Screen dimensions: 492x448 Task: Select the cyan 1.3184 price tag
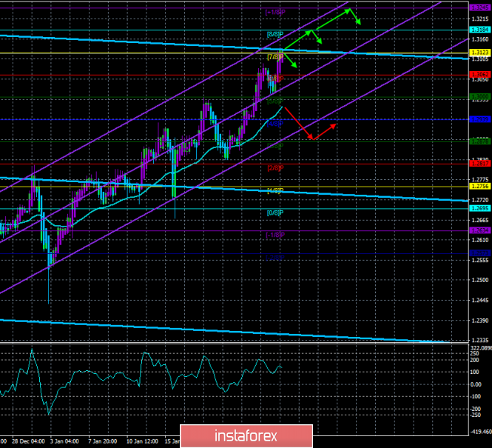tap(479, 30)
